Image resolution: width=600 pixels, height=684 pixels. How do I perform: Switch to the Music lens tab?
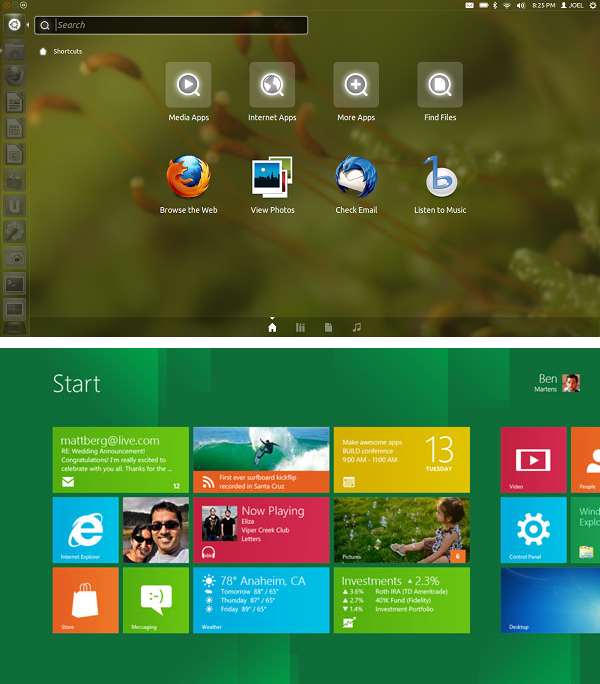click(x=357, y=328)
